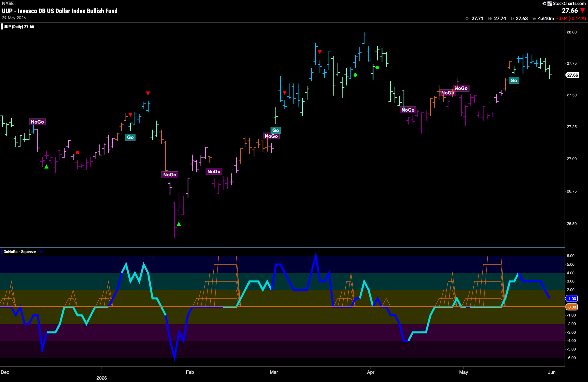588x382 pixels.
Task: Click the red triangle next to the January Go label
Action: (x=130, y=115)
